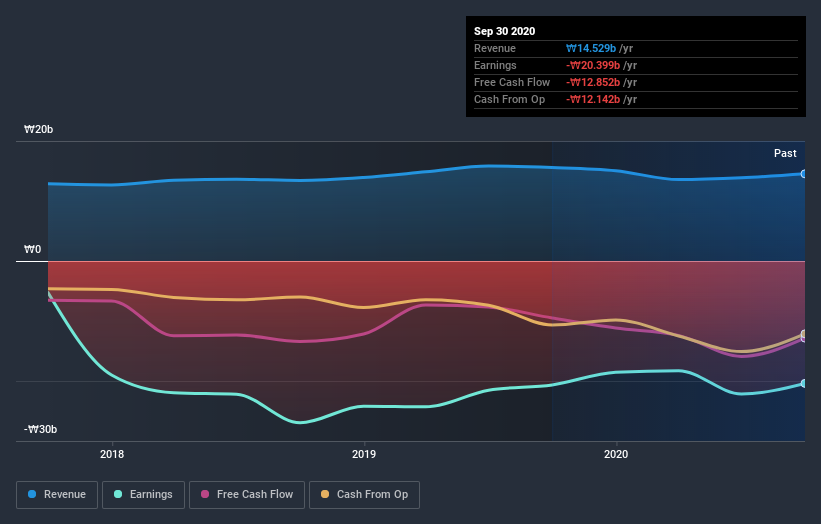This screenshot has height=524, width=821.
Task: Click the -₩20.399b earnings value
Action: point(593,65)
